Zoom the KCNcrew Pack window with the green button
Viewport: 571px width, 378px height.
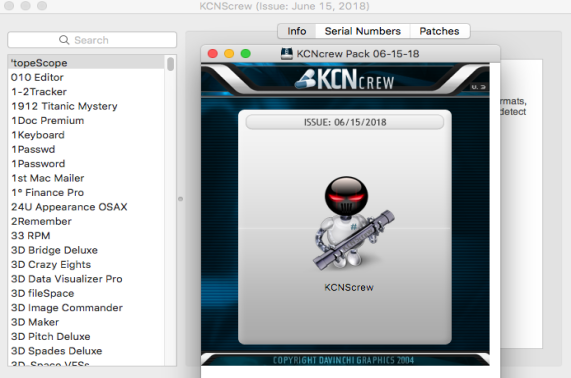point(246,54)
